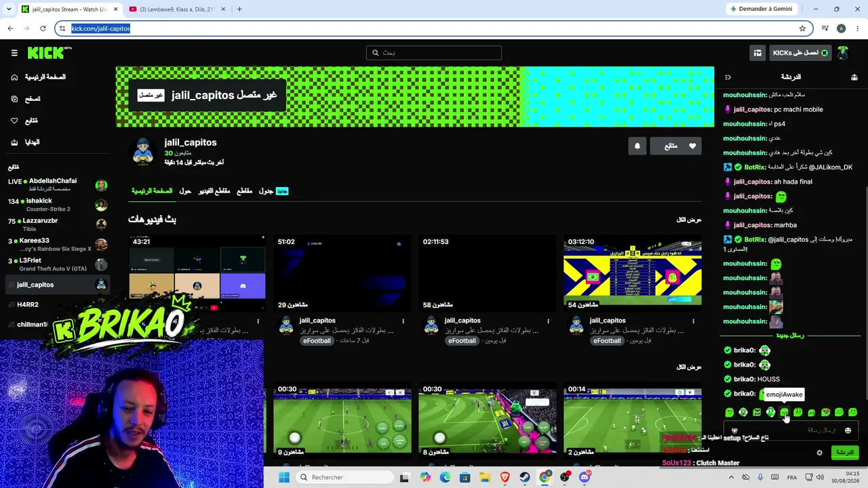Open OBS Studio from the taskbar
This screenshot has height=488, width=868.
pos(565,478)
